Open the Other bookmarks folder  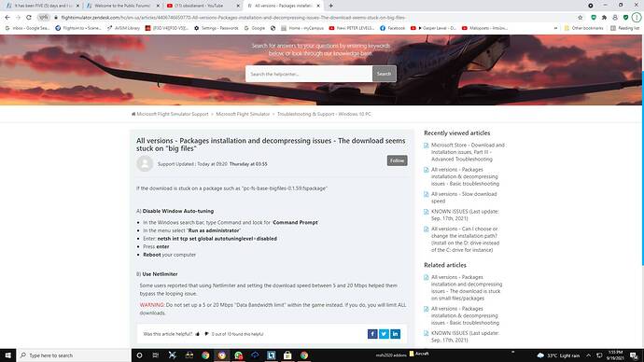click(x=583, y=28)
